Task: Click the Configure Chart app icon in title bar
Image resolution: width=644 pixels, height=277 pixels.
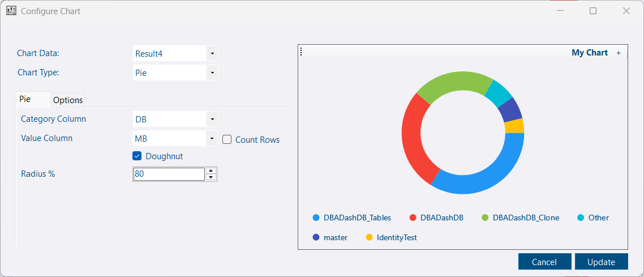Action: (11, 11)
